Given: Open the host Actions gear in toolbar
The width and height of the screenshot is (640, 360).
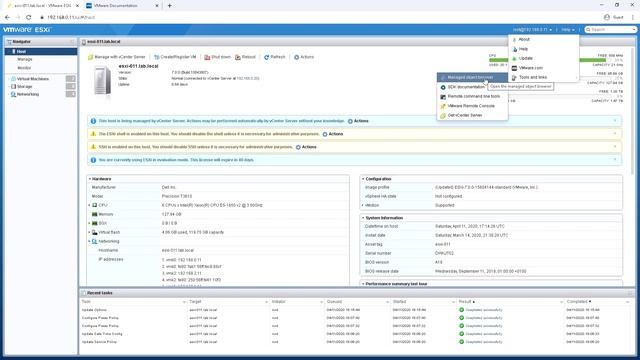Looking at the screenshot, I should (296, 57).
